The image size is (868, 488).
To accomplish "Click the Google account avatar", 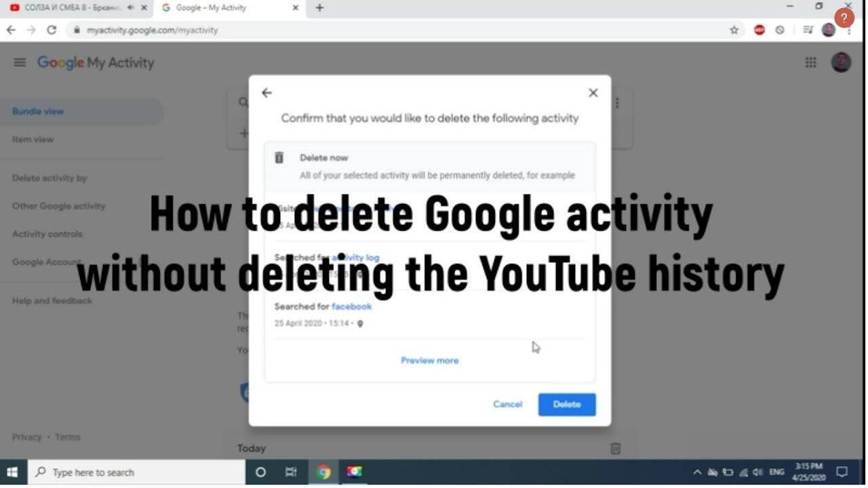I will coord(841,62).
